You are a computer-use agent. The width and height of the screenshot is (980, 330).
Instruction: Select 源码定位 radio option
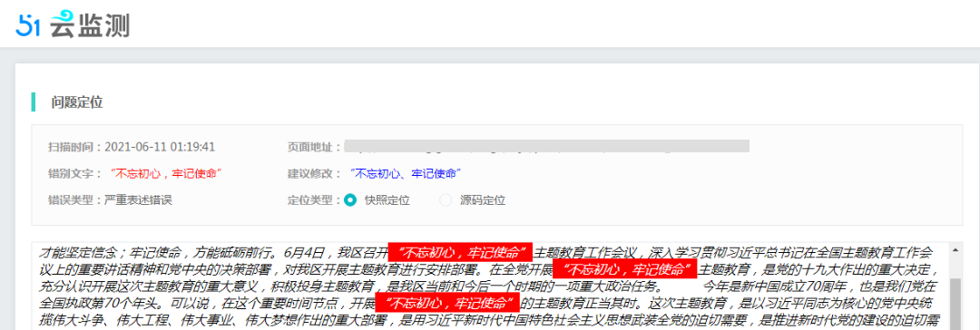(x=446, y=200)
